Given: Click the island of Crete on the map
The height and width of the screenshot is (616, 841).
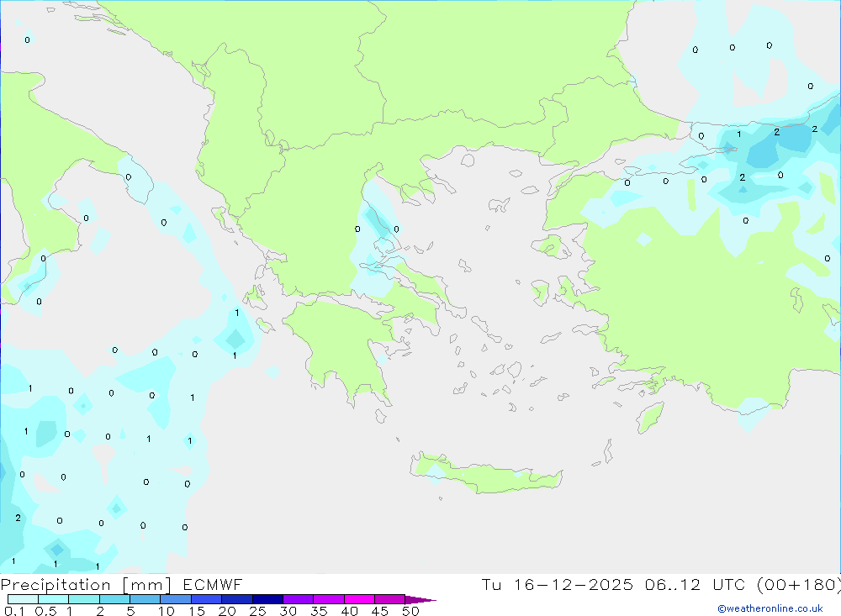Looking at the screenshot, I should pos(485,476).
